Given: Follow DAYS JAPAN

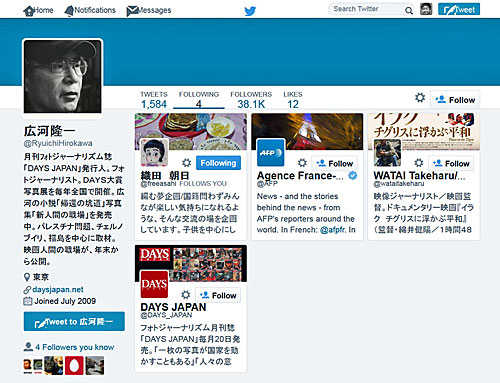Looking at the screenshot, I should pyautogui.click(x=218, y=295).
